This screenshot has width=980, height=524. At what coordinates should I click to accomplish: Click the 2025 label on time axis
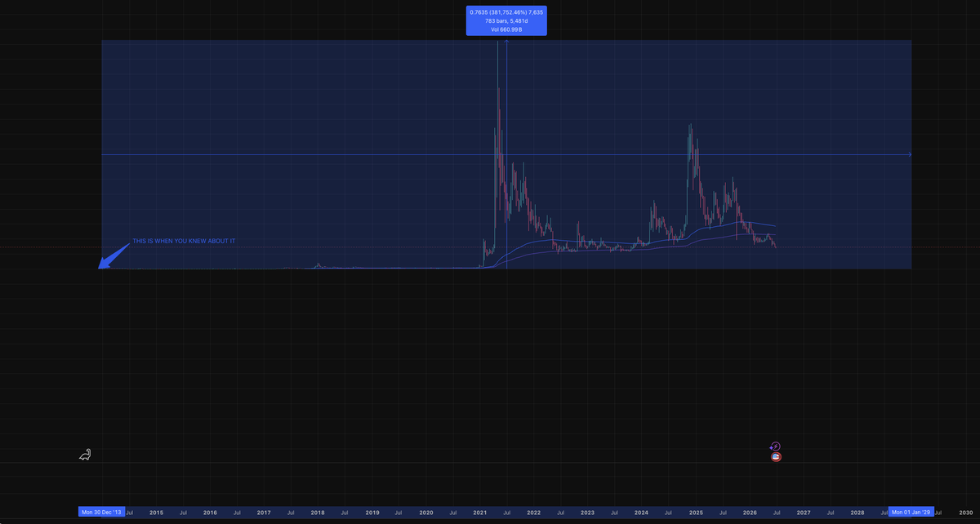[696, 513]
